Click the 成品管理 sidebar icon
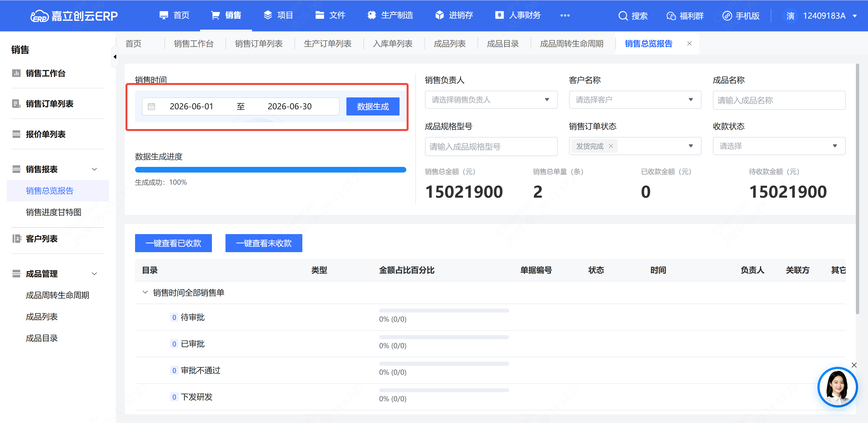The height and width of the screenshot is (423, 868). tap(16, 273)
